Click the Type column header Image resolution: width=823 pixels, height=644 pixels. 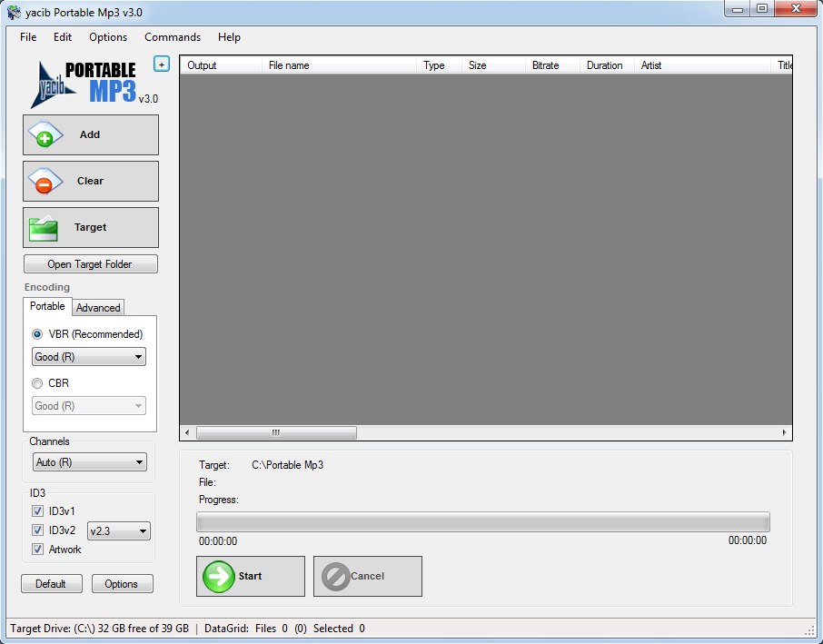pyautogui.click(x=439, y=65)
